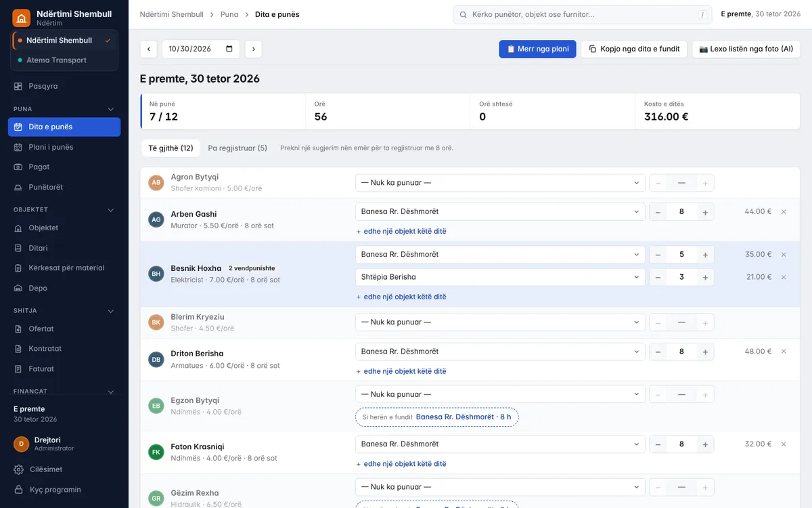Click Merr nga plani button
Screen dimensions: 812x508
coord(537,49)
